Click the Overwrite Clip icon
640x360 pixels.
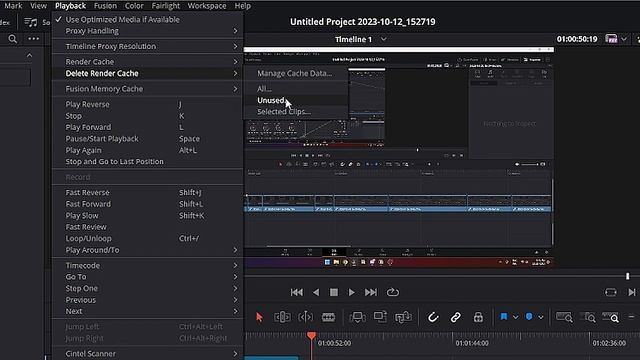tap(380, 317)
